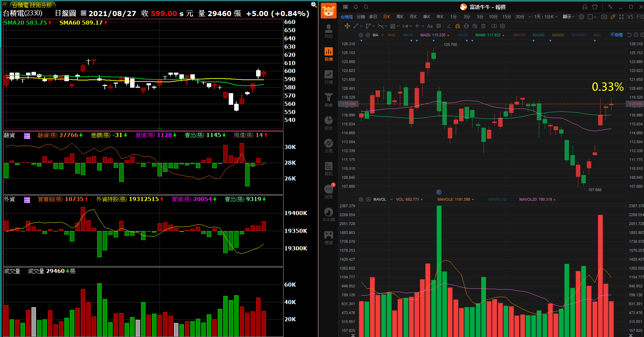Expand the MAVOL indicator dropdown

[x=391, y=199]
